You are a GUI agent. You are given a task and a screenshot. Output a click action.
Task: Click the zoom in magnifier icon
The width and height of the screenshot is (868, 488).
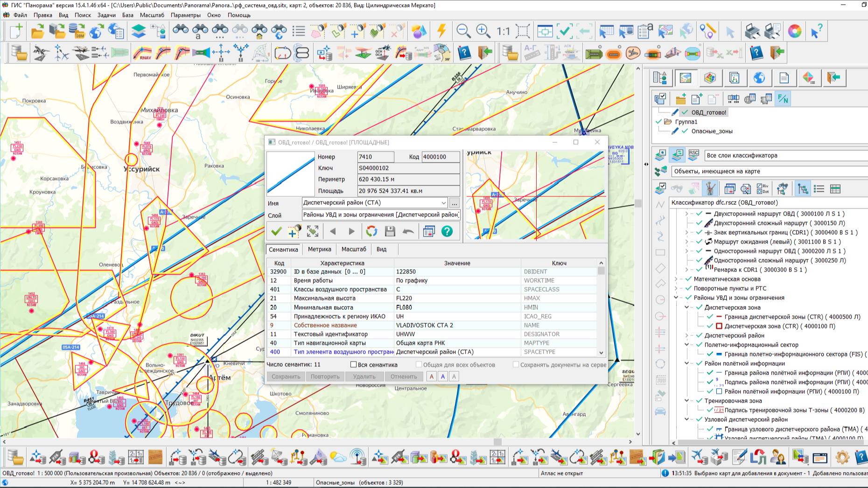coord(483,31)
